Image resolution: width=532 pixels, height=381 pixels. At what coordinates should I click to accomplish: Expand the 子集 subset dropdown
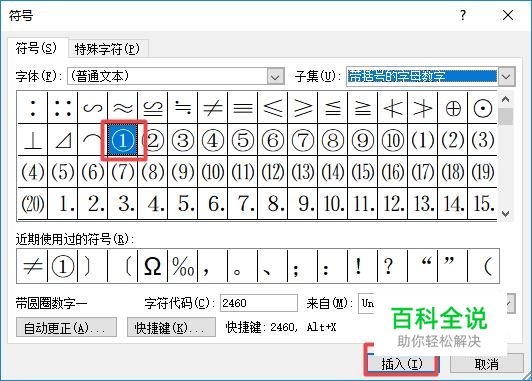(506, 77)
